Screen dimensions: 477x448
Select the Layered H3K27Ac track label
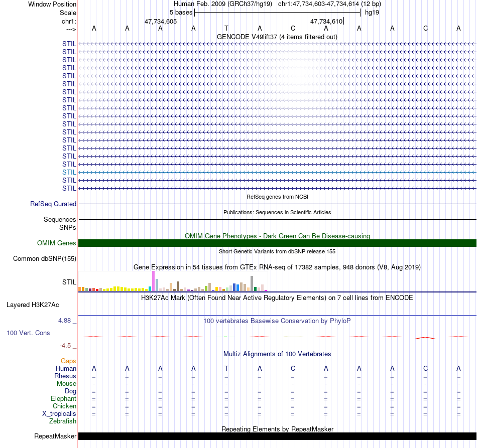click(33, 305)
